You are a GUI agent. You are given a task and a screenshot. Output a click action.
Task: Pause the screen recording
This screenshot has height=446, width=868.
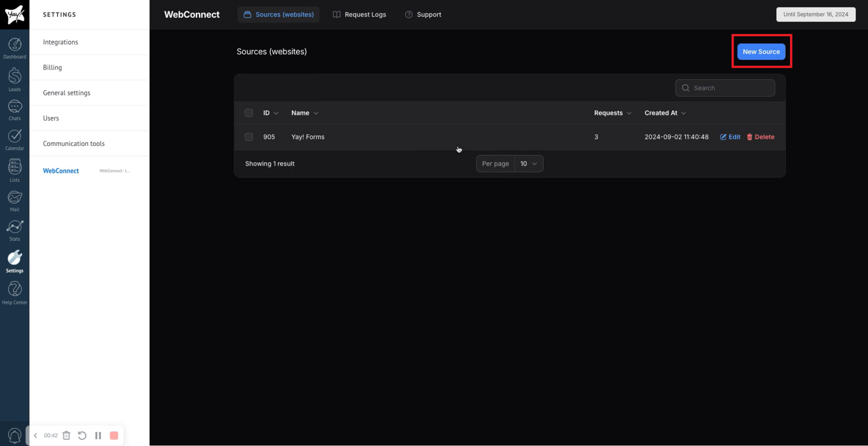click(98, 435)
